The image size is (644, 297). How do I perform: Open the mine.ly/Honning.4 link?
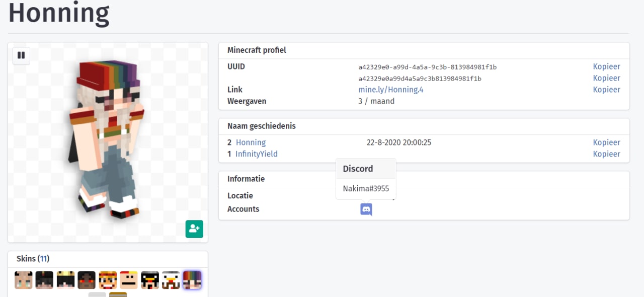click(390, 90)
